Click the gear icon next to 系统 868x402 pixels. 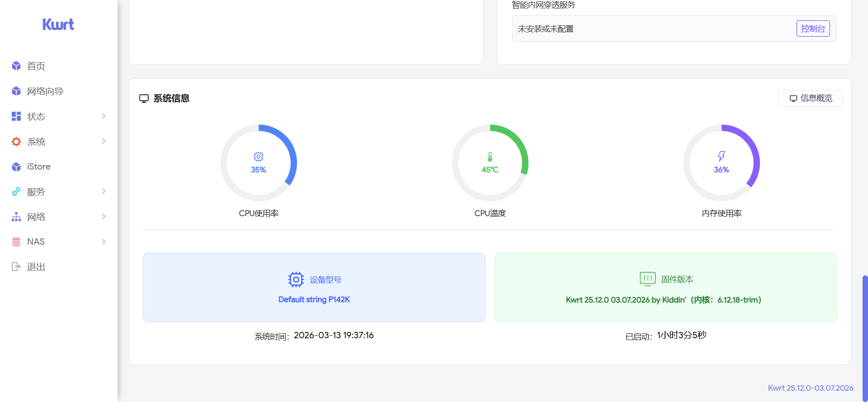coord(16,142)
